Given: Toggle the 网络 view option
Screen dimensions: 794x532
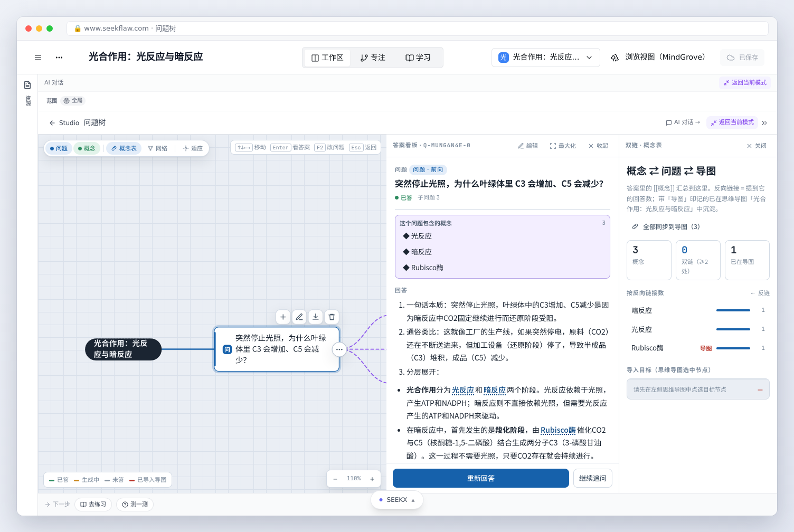Looking at the screenshot, I should coord(157,148).
